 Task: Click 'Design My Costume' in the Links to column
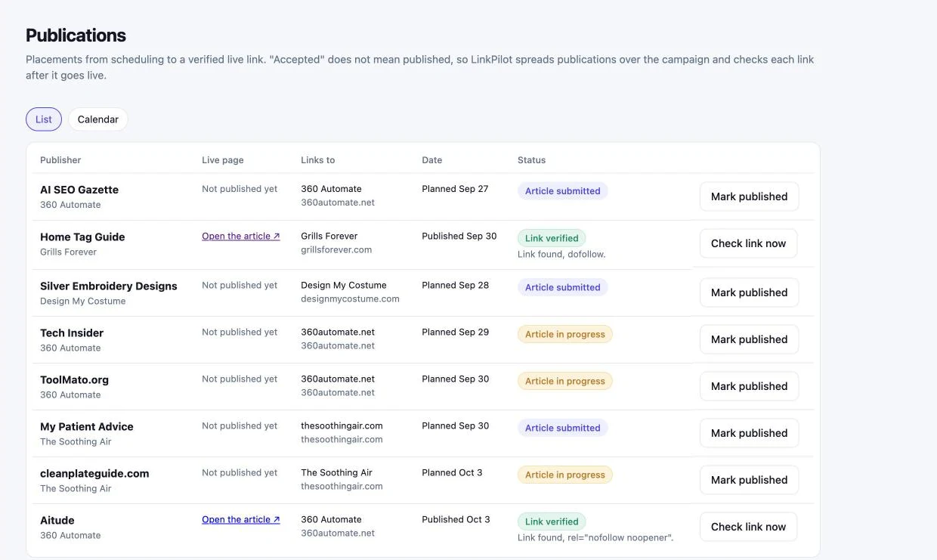(x=344, y=285)
